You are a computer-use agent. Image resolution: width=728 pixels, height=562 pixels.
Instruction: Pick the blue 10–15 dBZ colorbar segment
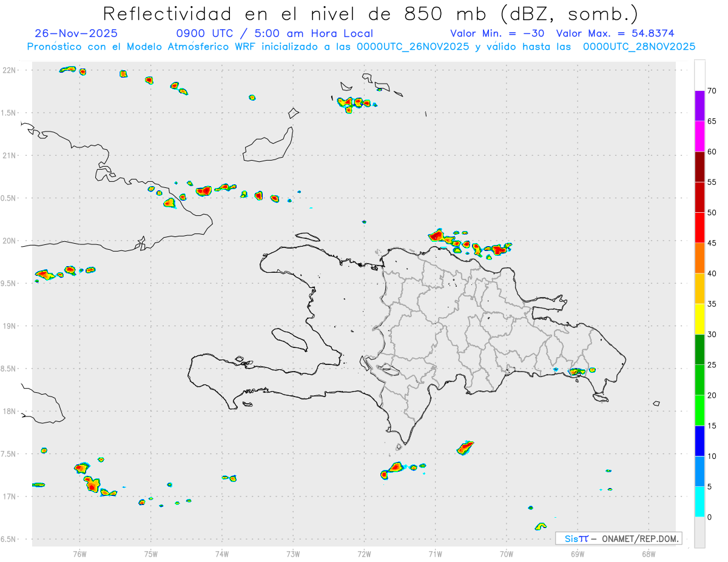click(699, 441)
